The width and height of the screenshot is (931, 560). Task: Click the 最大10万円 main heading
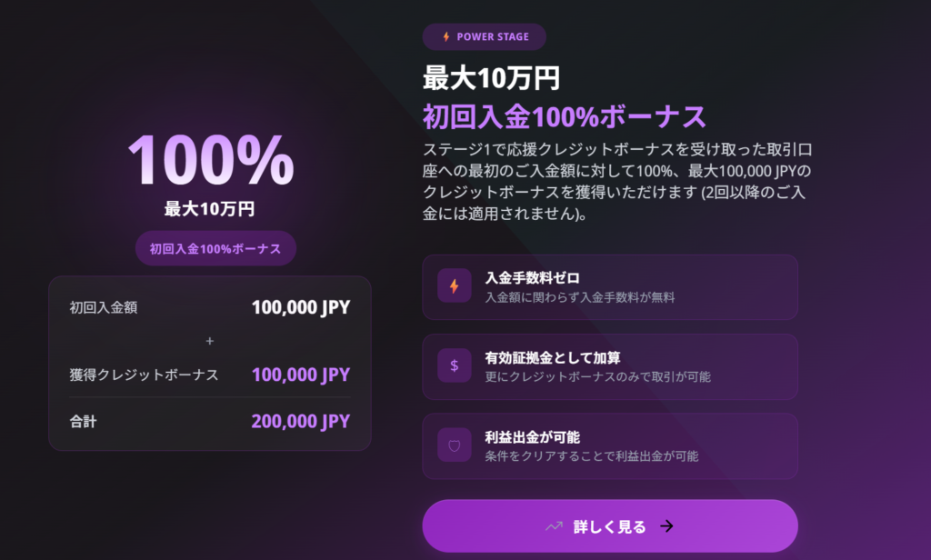click(x=491, y=79)
